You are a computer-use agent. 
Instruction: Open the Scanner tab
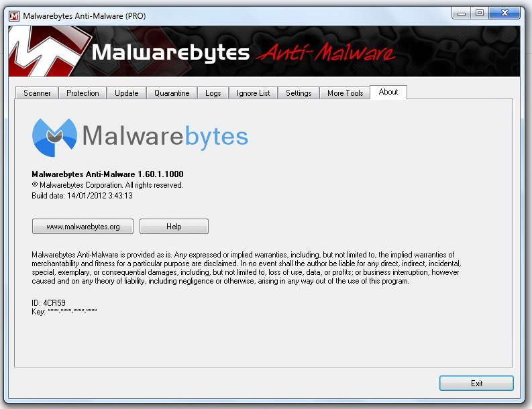(x=37, y=93)
